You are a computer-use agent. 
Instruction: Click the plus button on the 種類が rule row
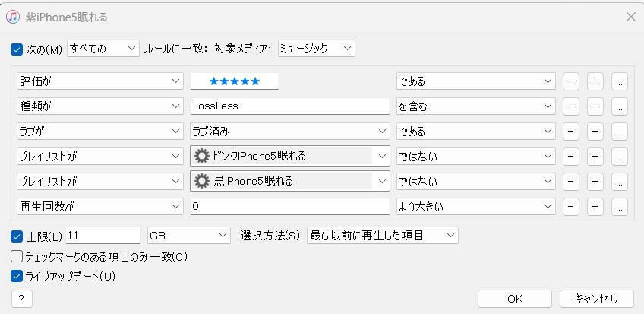pos(595,106)
